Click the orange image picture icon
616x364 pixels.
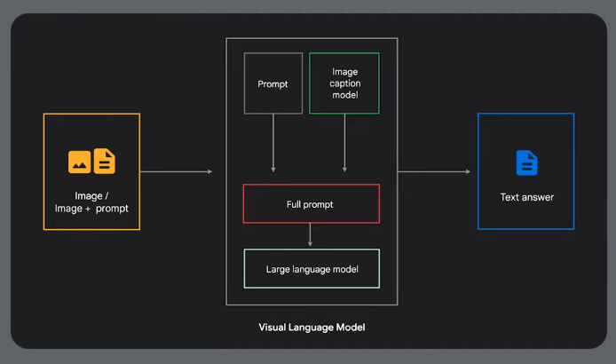click(80, 162)
